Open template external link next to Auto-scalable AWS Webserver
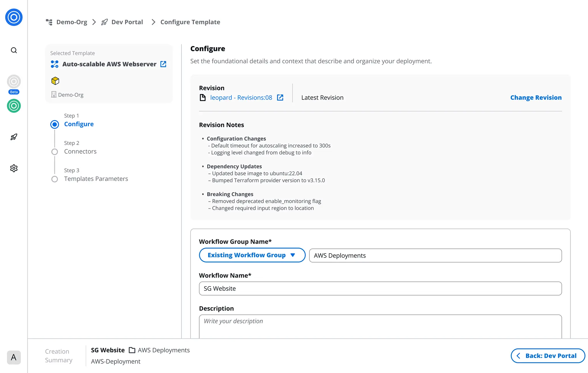 [163, 64]
